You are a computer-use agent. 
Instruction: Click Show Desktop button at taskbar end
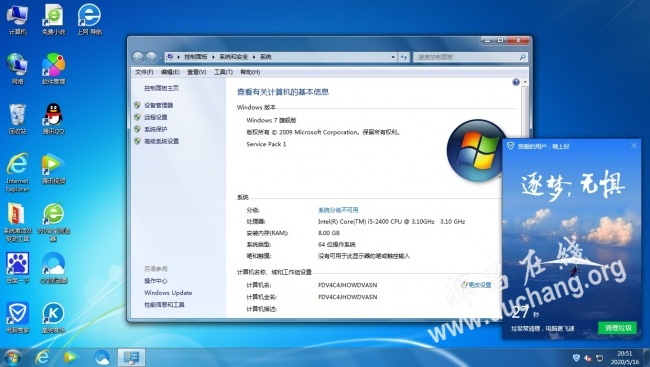647,357
